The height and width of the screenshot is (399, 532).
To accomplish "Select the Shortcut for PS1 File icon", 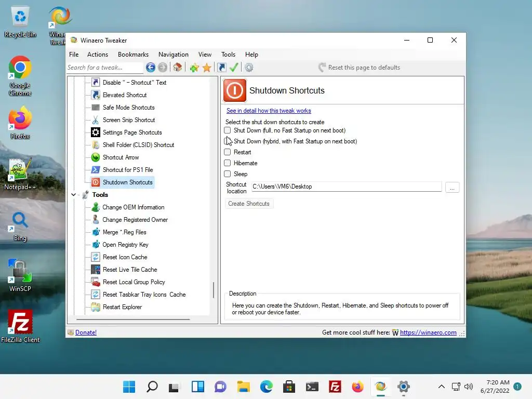I will tap(96, 170).
